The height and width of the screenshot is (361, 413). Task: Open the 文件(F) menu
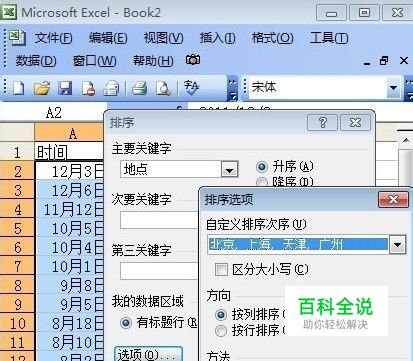[x=53, y=38]
